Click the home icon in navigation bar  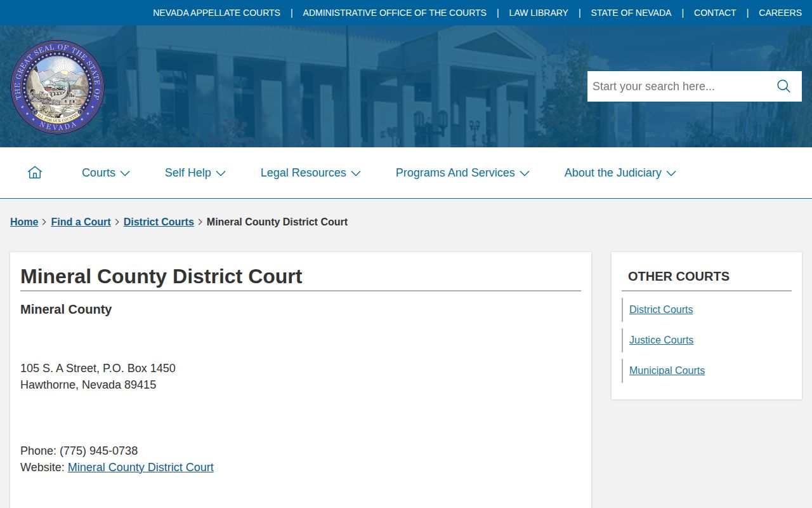35,173
